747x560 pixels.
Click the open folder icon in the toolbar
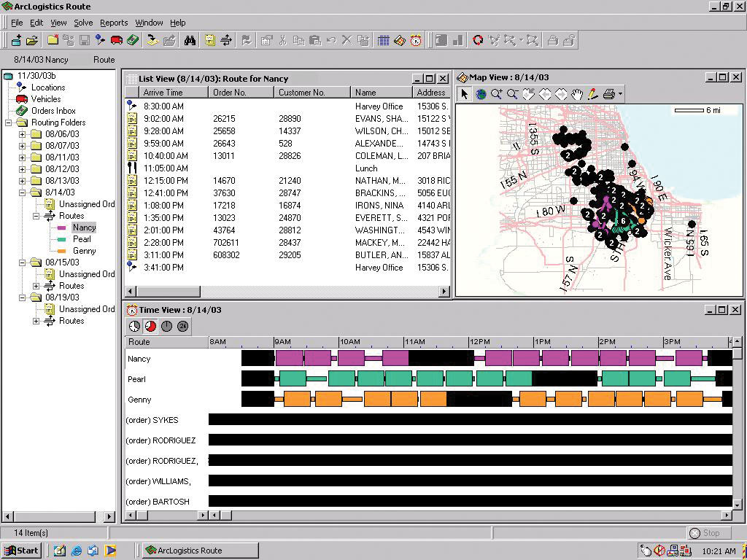coord(32,40)
